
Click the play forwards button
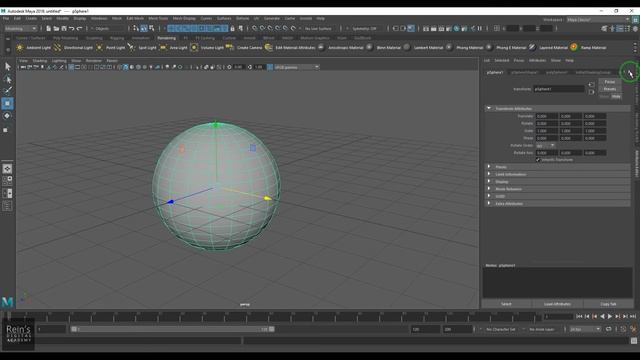[x=610, y=316]
